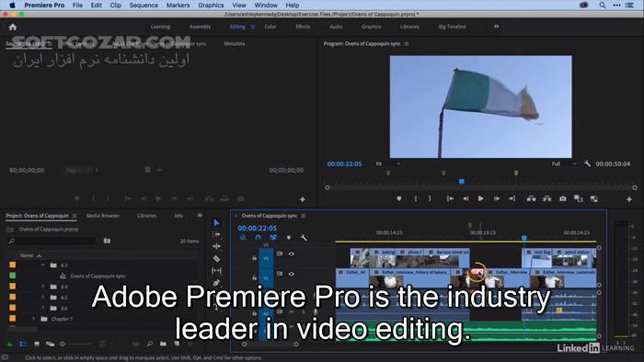Expand the 6.5 bin
The height and width of the screenshot is (362, 644).
42,297
